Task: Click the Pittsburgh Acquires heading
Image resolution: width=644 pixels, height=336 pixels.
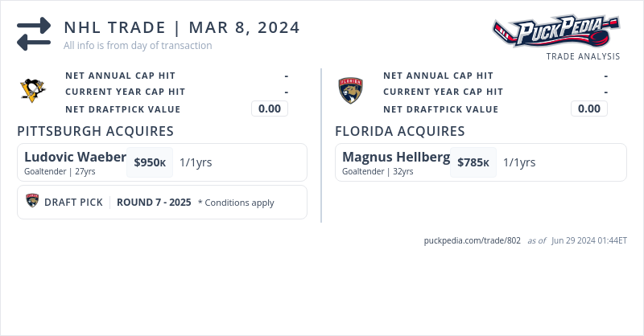Action: pos(95,131)
